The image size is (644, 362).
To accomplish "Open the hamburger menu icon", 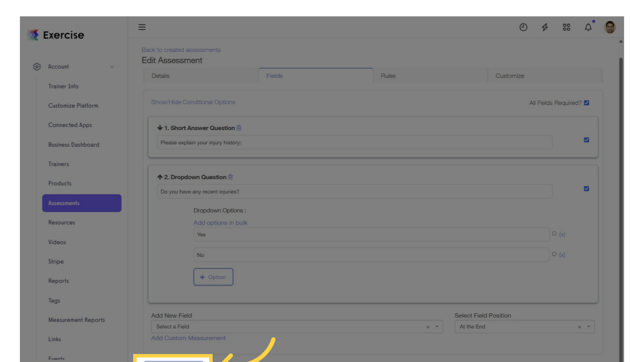I will click(142, 27).
